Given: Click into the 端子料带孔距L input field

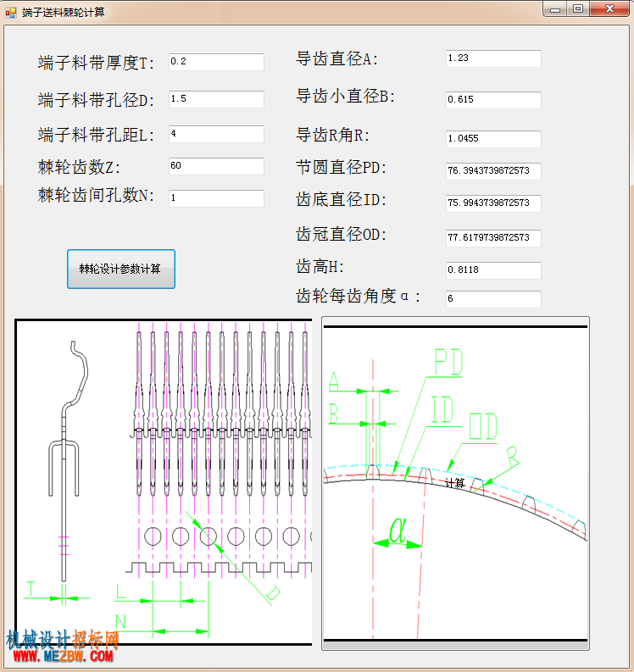Looking at the screenshot, I should click(x=216, y=134).
